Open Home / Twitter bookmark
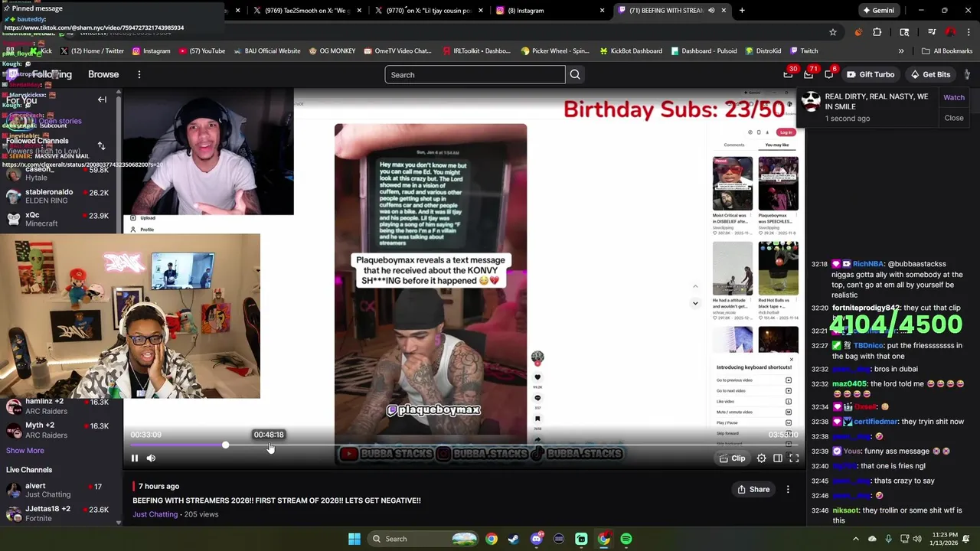The height and width of the screenshot is (551, 980). point(92,51)
